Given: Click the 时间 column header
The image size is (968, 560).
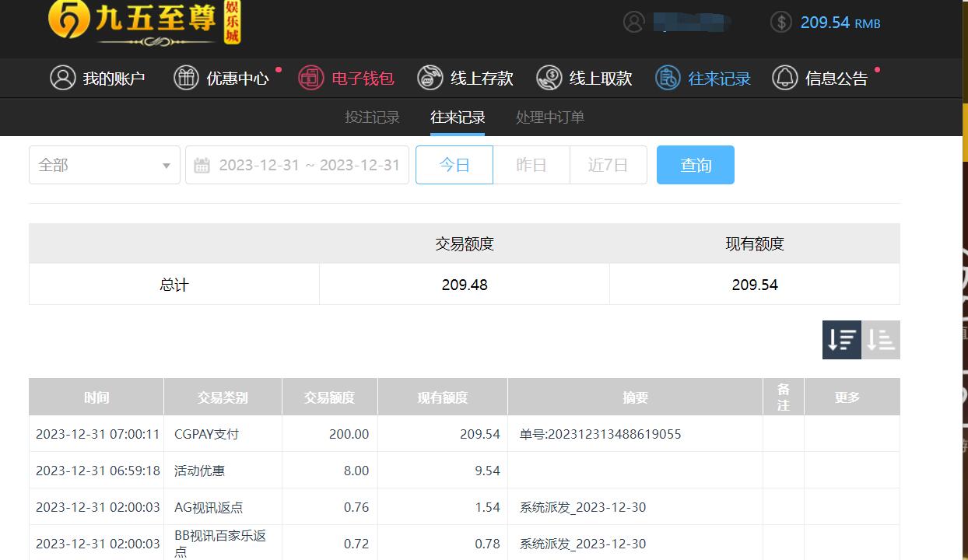Looking at the screenshot, I should click(x=96, y=397).
